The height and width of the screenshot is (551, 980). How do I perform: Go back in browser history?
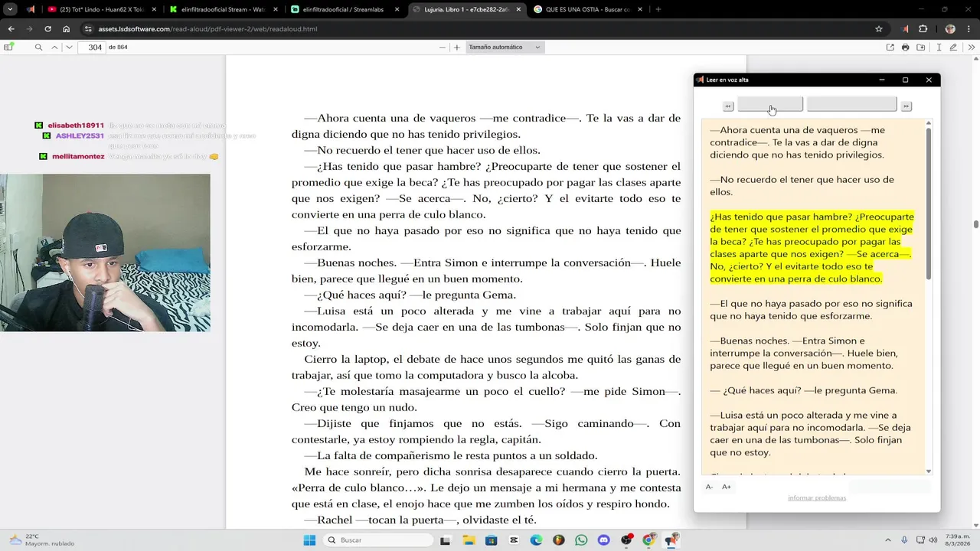click(11, 29)
